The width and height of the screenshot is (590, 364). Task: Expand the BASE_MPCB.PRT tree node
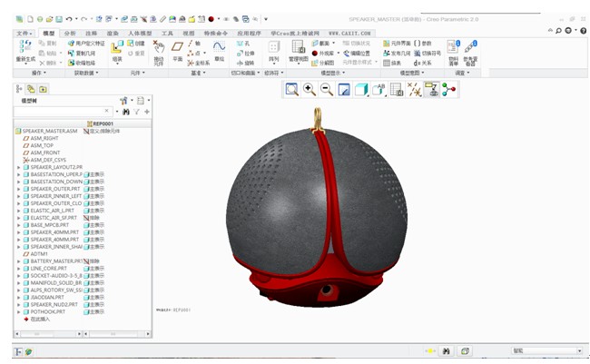click(x=19, y=225)
